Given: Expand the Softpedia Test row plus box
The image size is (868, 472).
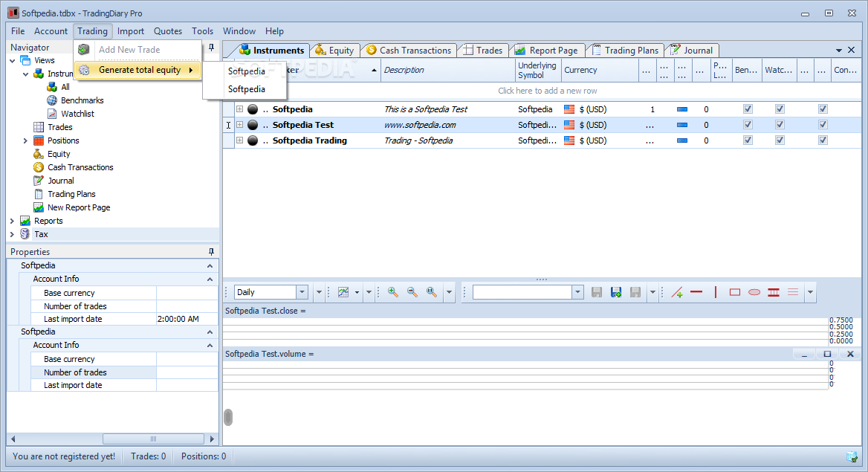Looking at the screenshot, I should pos(240,125).
